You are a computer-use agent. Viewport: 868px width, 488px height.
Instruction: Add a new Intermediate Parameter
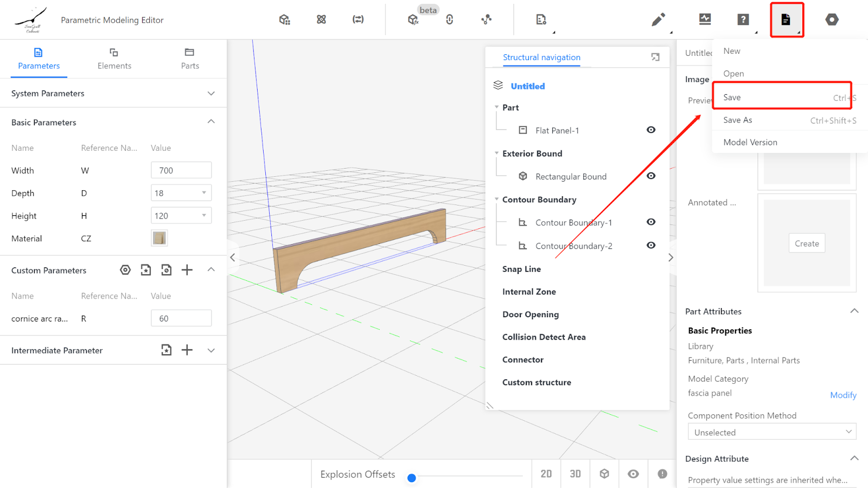click(x=187, y=350)
